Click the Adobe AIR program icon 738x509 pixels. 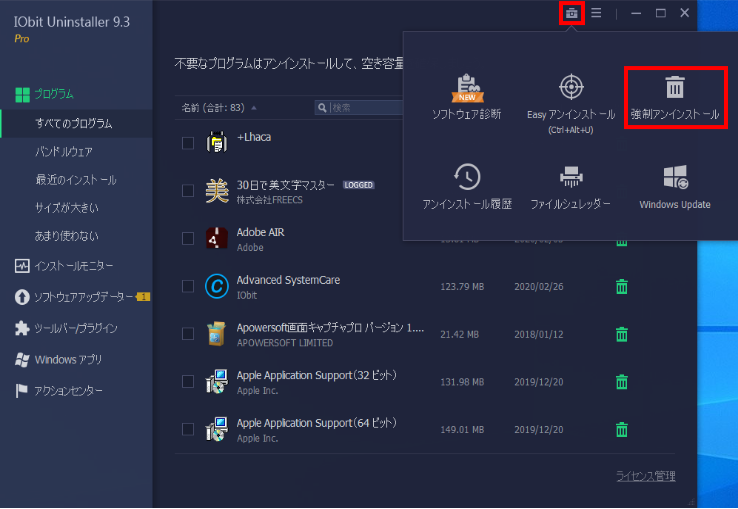pyautogui.click(x=217, y=238)
